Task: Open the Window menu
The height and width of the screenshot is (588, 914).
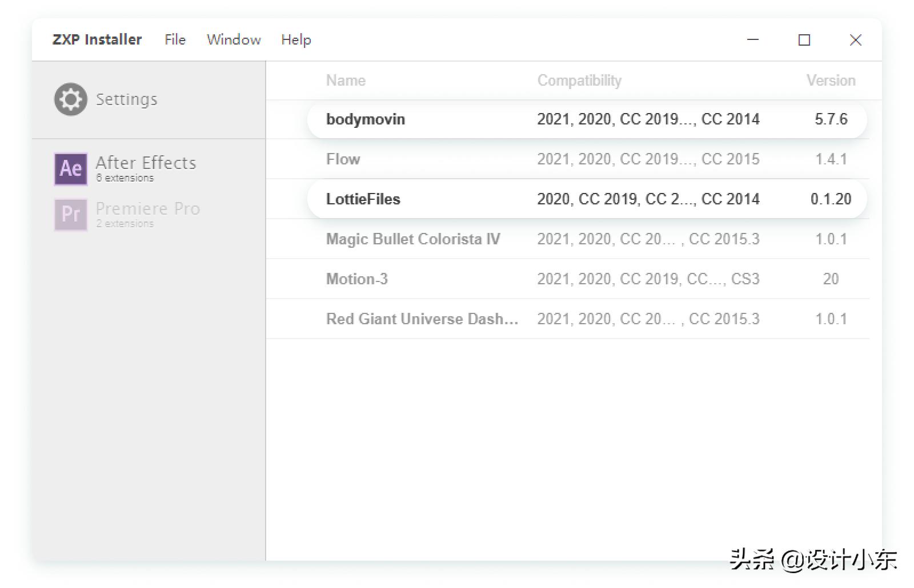Action: tap(234, 39)
